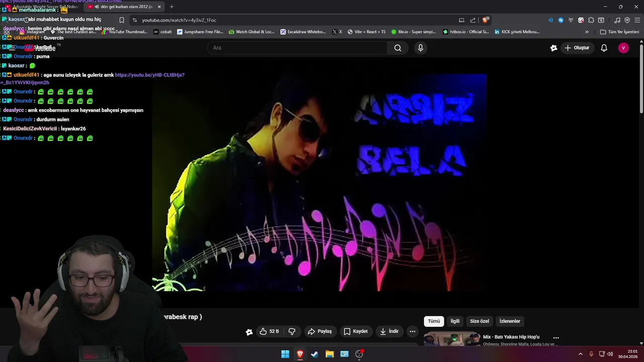Open the cobalt bookmark
Screen dimensions: 644x362
[163, 32]
